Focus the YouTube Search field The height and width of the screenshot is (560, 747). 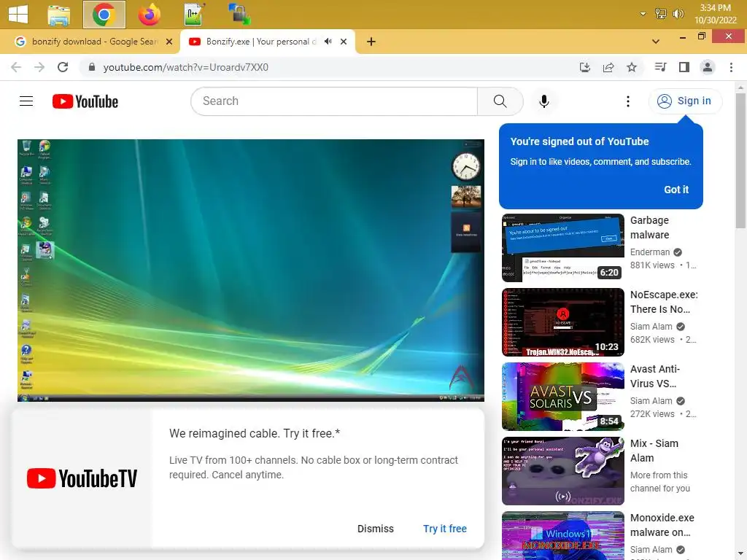(x=334, y=101)
